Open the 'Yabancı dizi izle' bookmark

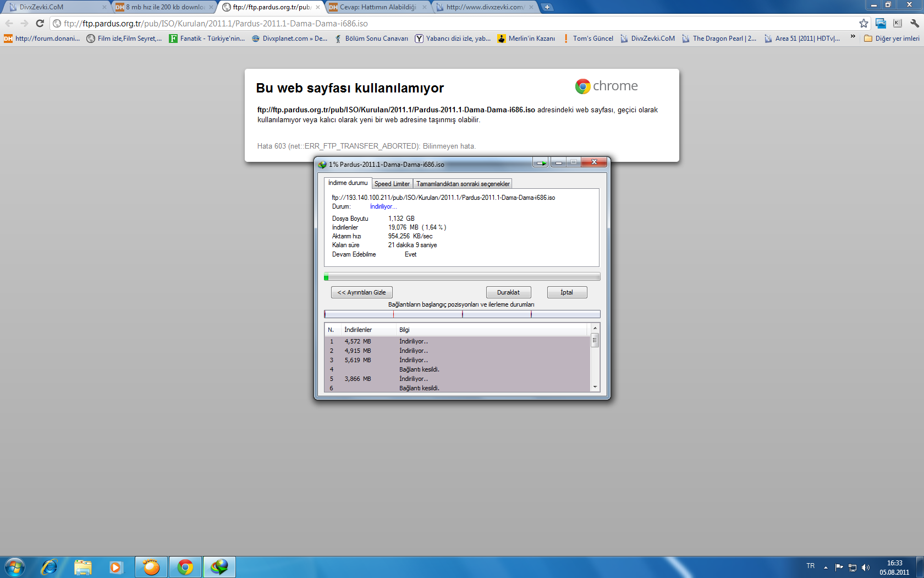click(453, 39)
